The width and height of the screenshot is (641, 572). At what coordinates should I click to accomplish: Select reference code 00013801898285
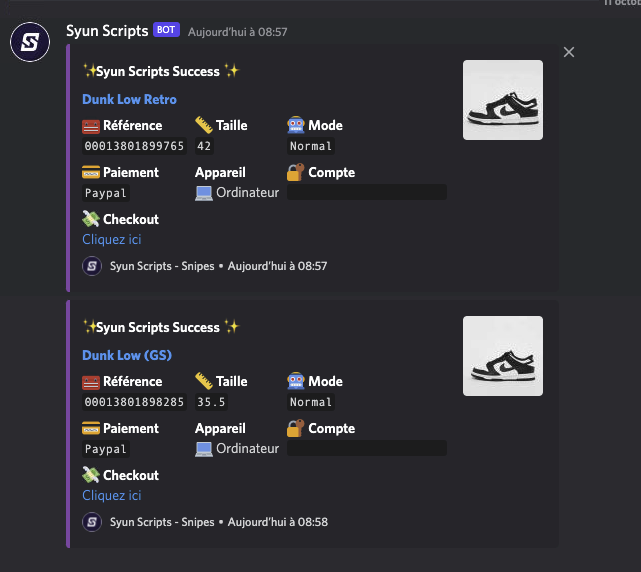point(134,402)
